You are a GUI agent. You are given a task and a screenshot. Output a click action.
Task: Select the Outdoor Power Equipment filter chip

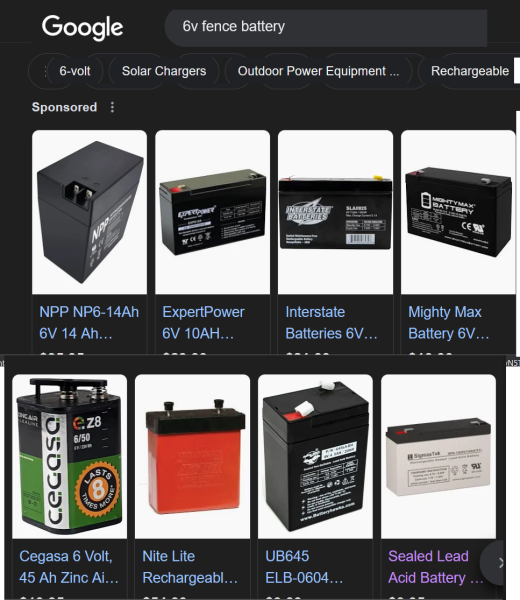[318, 71]
